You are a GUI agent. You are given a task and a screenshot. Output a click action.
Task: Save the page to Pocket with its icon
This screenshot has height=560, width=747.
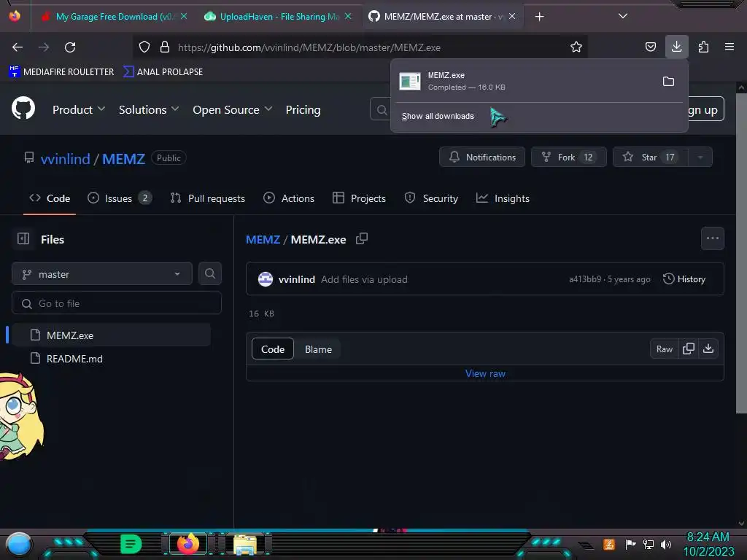pyautogui.click(x=650, y=47)
